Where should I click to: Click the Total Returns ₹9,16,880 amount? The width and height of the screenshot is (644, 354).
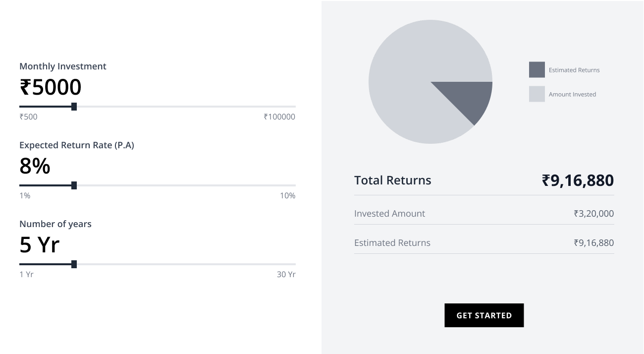[578, 180]
